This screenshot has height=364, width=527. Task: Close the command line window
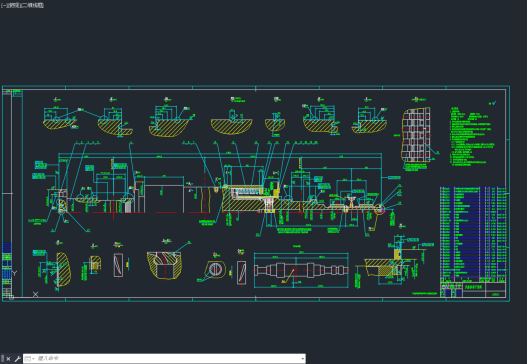tap(8, 359)
